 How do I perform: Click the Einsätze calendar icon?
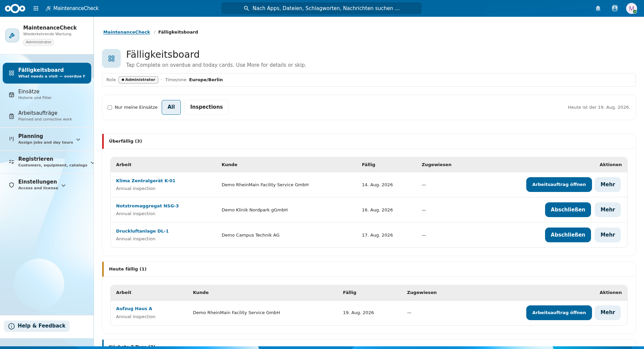11,95
